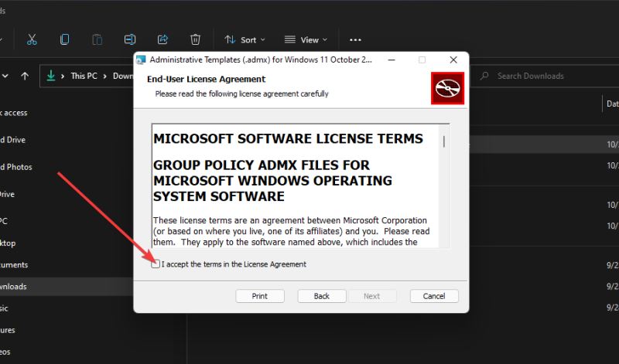619x364 pixels.
Task: Minimize the installer dialog window
Action: [x=392, y=60]
